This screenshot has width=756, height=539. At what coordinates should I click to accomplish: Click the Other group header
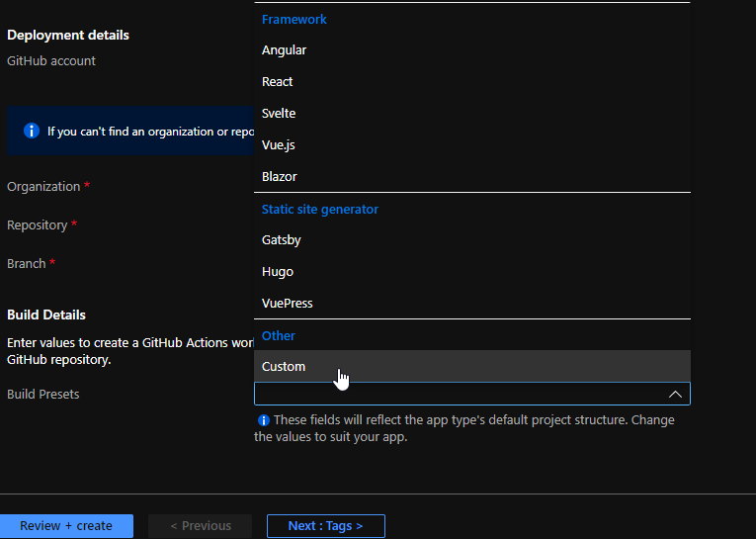coord(279,335)
